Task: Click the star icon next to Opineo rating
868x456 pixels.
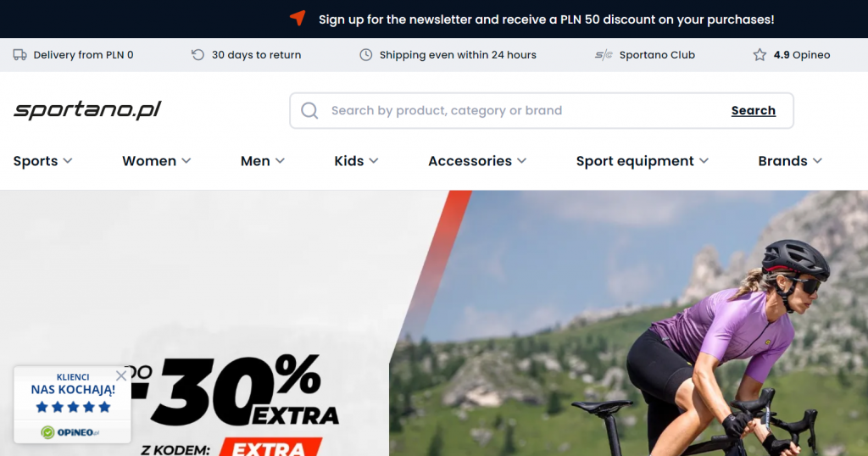Action: 759,55
